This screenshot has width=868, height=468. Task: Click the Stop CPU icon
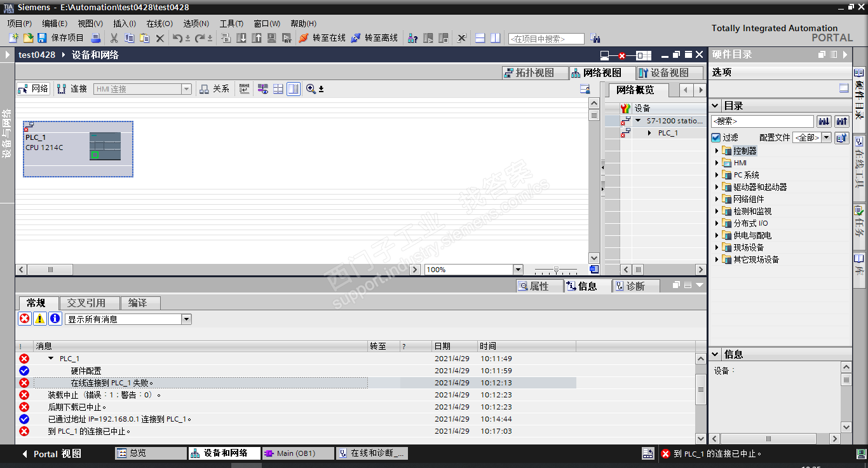444,38
